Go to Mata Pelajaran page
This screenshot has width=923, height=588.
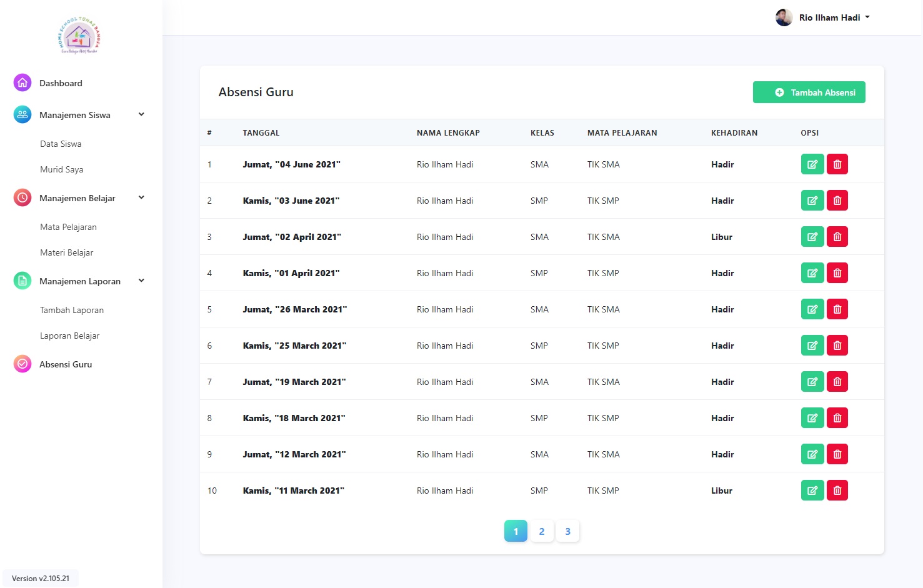pyautogui.click(x=68, y=227)
